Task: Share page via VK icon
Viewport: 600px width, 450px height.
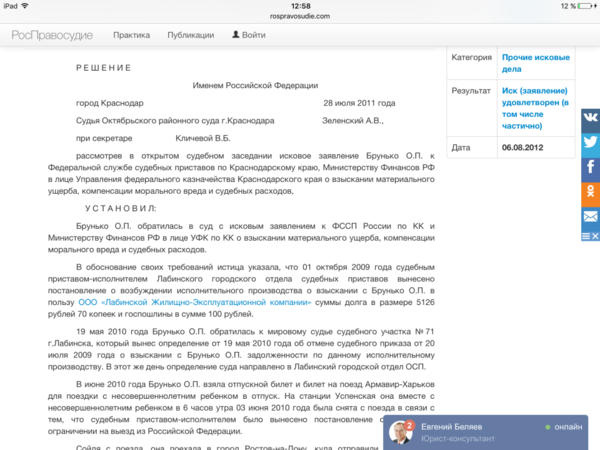Action: 590,121
